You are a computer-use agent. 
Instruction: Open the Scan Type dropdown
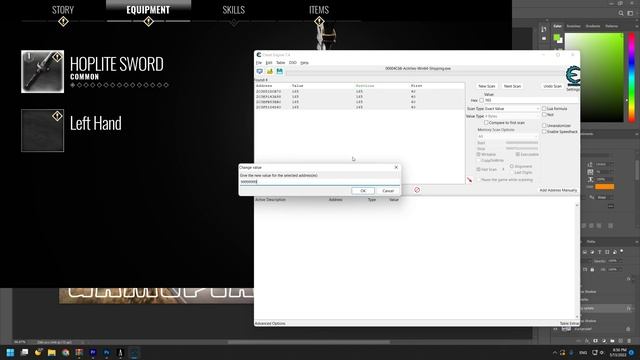pos(512,109)
